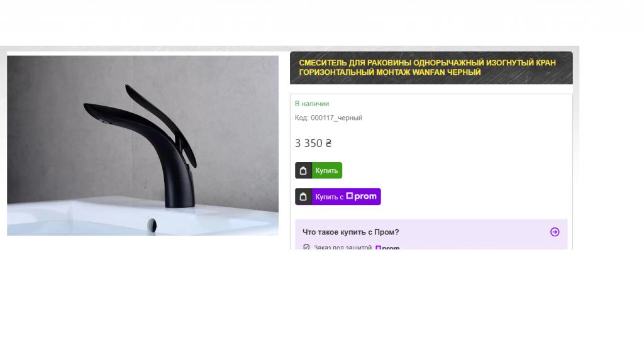This screenshot has height=362, width=644.
Task: Click the circled arrow icon in the Prom info panel
Action: 555,232
